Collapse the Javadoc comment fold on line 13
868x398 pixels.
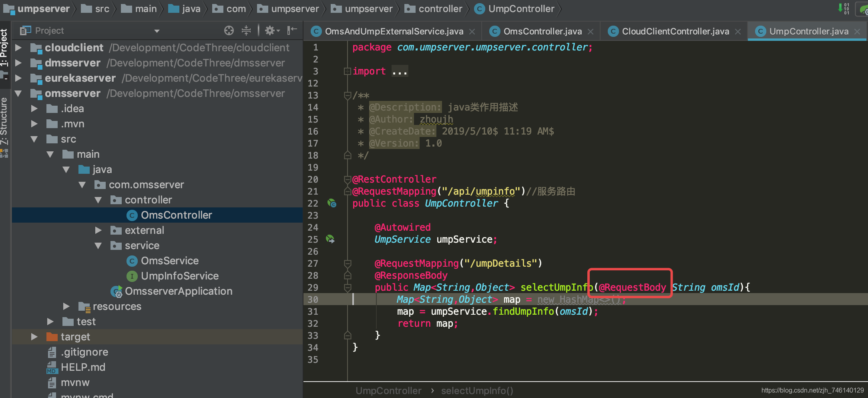click(x=347, y=95)
